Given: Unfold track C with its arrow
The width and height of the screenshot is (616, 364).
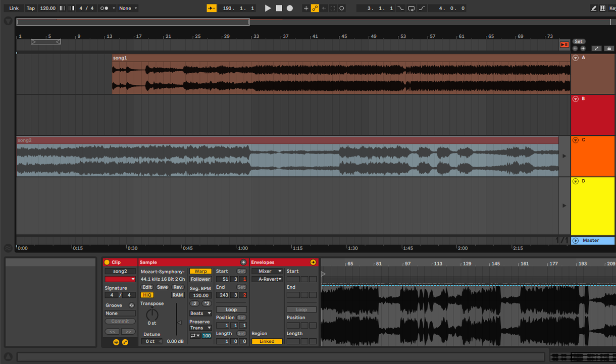Looking at the screenshot, I should [576, 140].
